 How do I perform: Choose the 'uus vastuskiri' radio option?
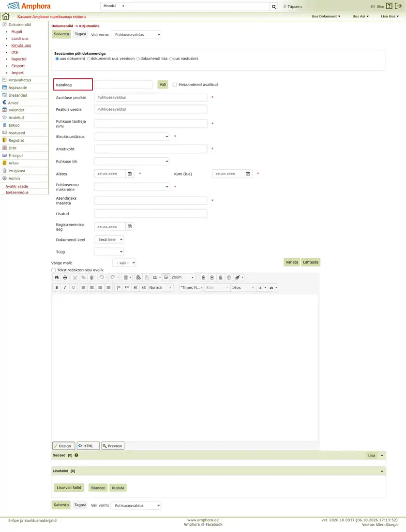171,59
